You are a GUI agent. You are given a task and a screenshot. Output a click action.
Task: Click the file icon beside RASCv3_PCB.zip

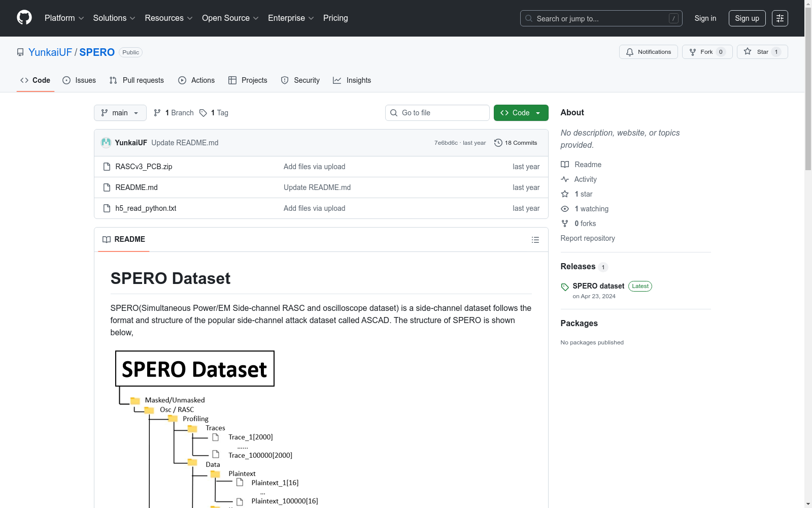point(107,167)
